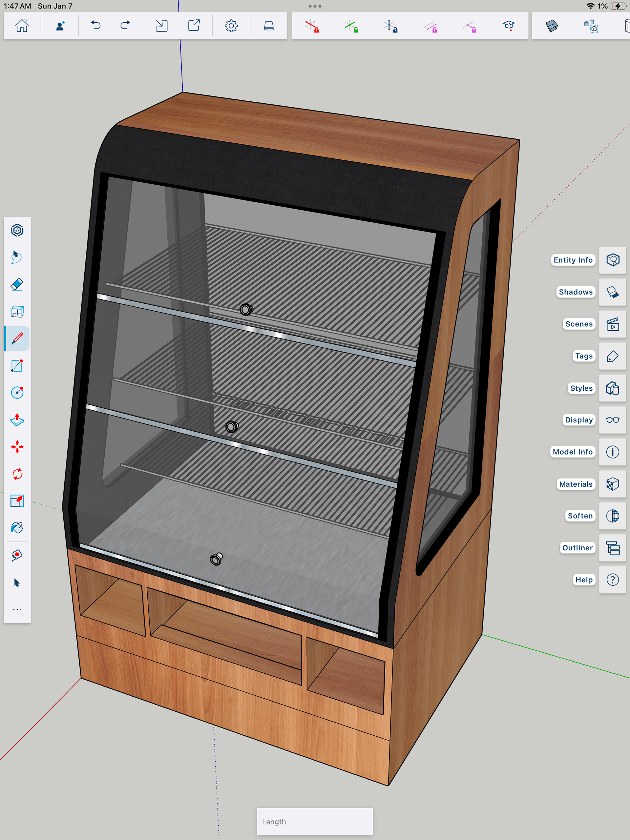
Task: Go to Home screen
Action: pyautogui.click(x=22, y=26)
